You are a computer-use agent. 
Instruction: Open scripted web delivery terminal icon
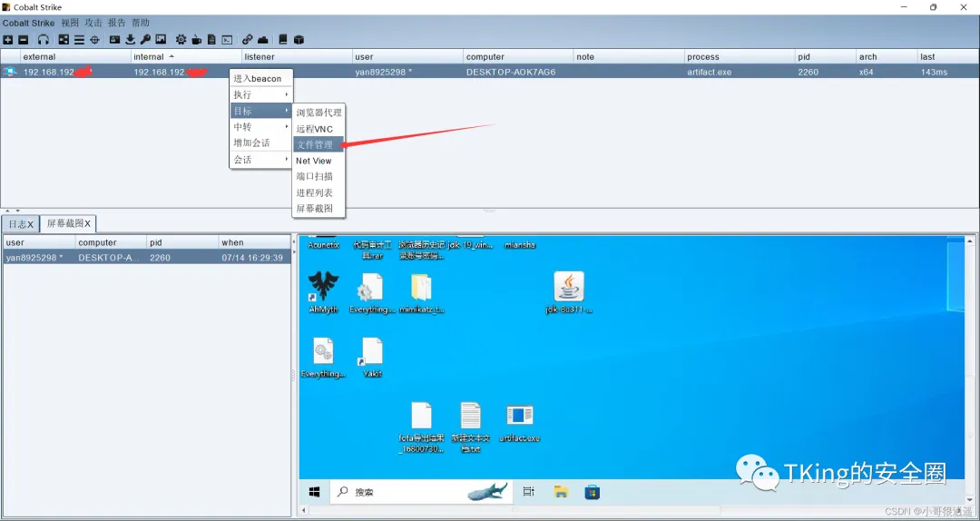tap(228, 39)
